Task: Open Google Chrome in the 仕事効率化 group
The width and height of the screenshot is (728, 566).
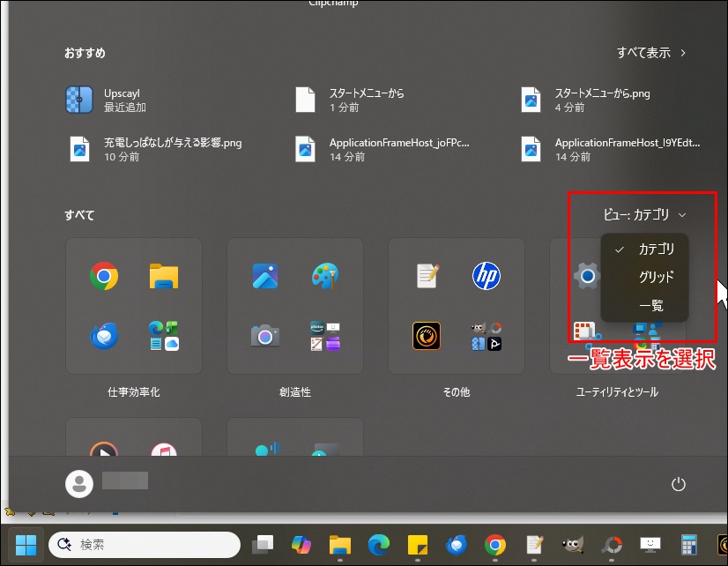Action: 104,278
